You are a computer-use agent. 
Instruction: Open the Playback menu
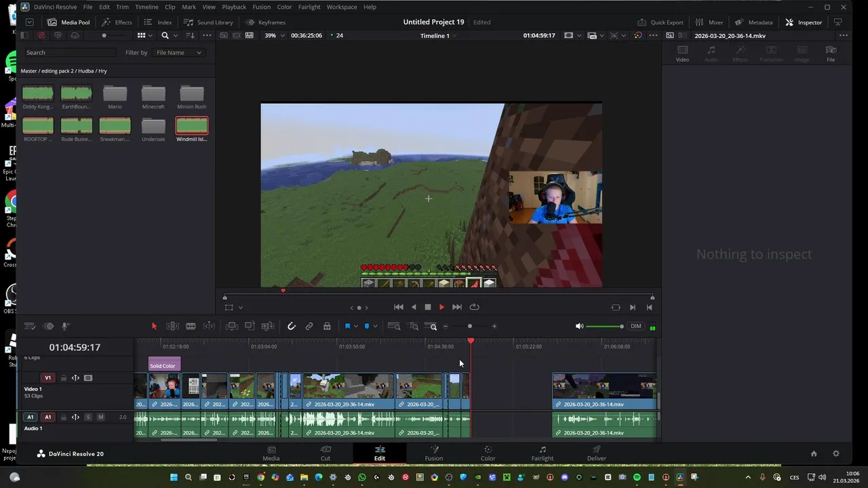click(x=234, y=7)
